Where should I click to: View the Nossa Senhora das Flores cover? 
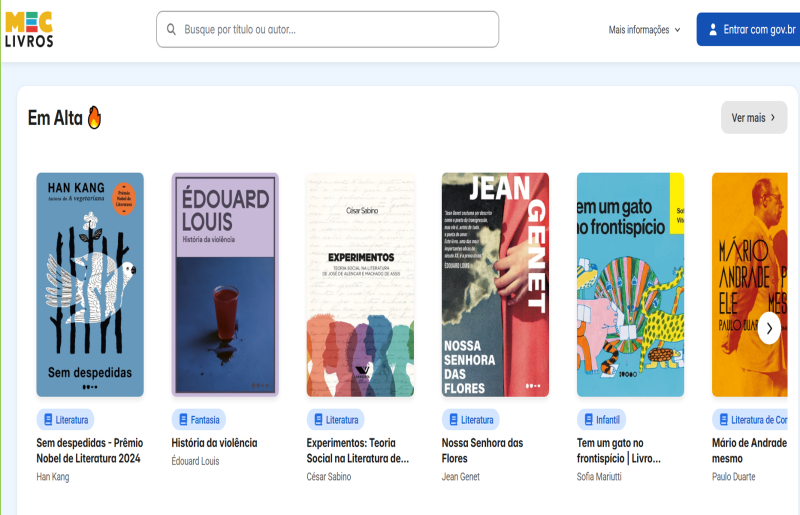495,285
